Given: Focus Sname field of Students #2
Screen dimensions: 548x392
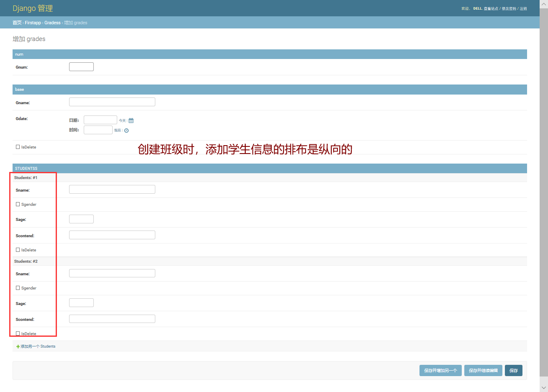Looking at the screenshot, I should tap(112, 273).
